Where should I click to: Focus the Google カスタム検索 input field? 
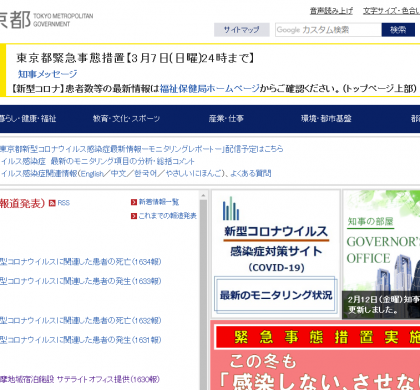[x=328, y=30]
